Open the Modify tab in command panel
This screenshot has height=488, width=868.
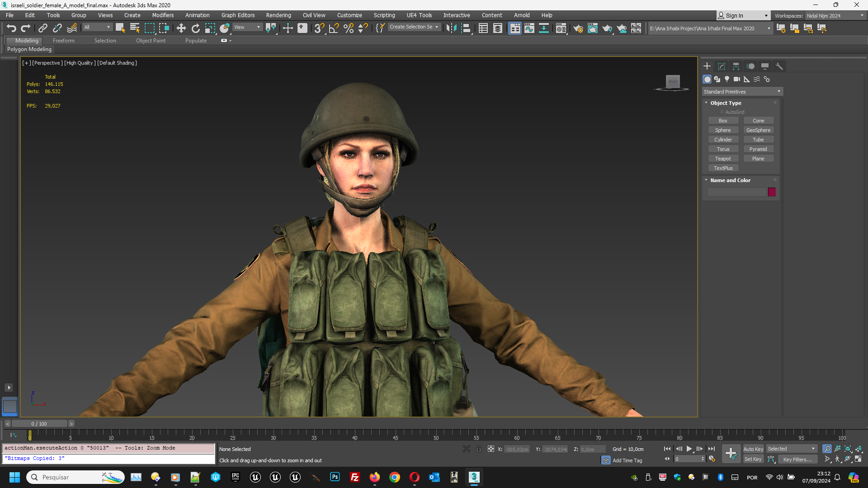click(x=722, y=66)
